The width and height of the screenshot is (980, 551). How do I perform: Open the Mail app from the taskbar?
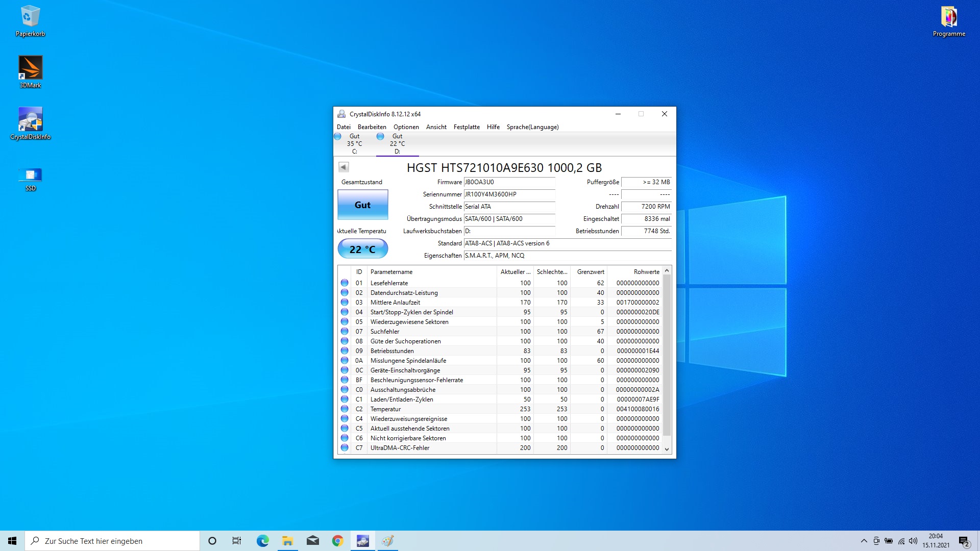click(x=312, y=541)
